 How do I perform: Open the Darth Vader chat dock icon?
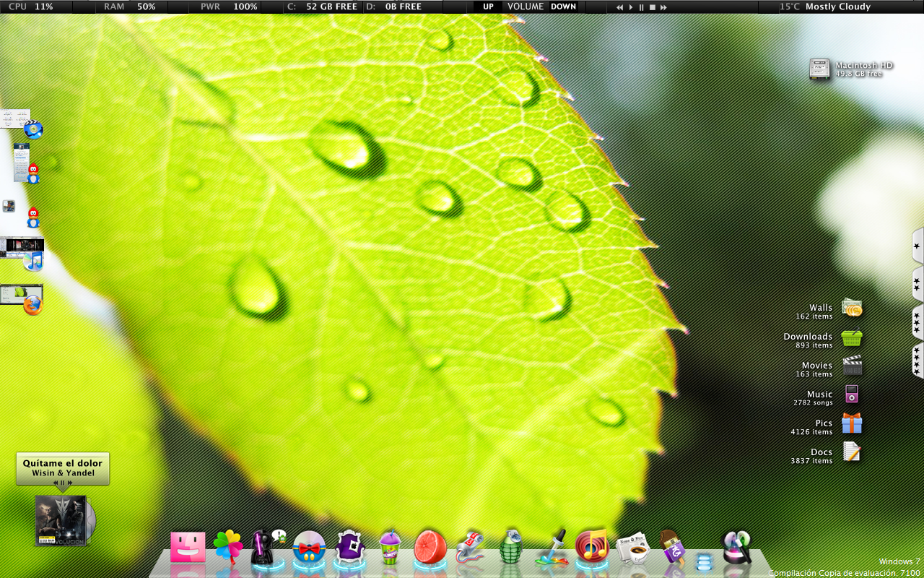(x=267, y=547)
